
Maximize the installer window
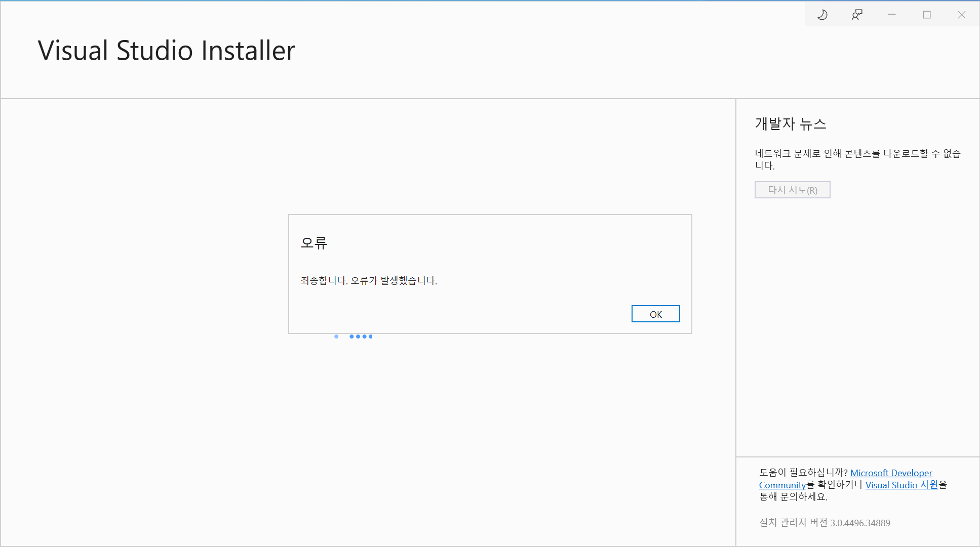point(927,15)
